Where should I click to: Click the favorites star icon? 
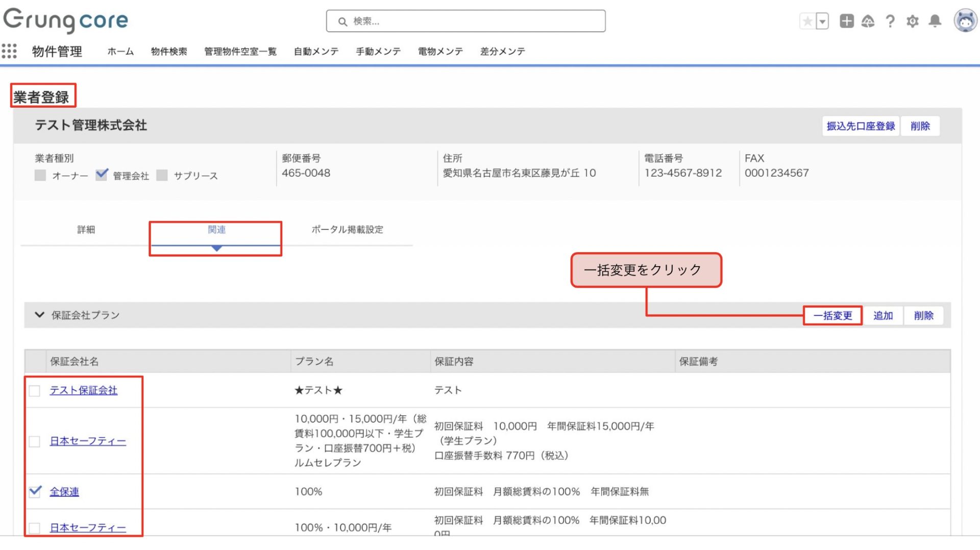tap(807, 21)
